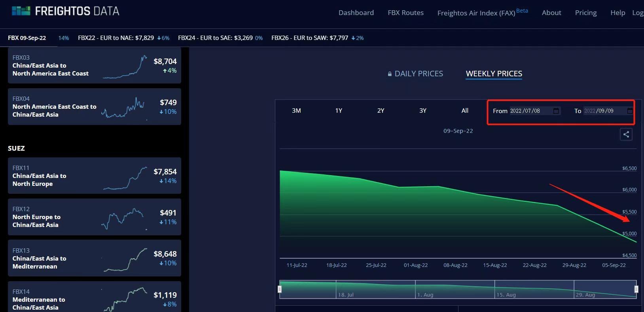This screenshot has width=644, height=312.
Task: Click the $749 price value
Action: coord(168,102)
